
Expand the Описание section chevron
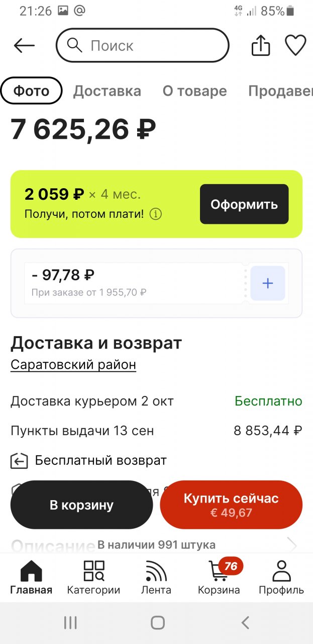(x=291, y=544)
